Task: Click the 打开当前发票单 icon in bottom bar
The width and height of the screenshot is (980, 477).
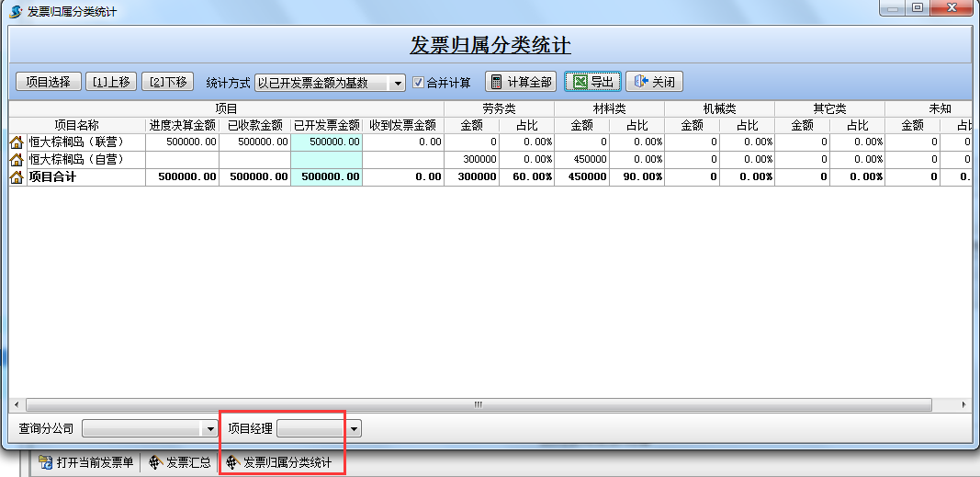Action: click(x=45, y=462)
